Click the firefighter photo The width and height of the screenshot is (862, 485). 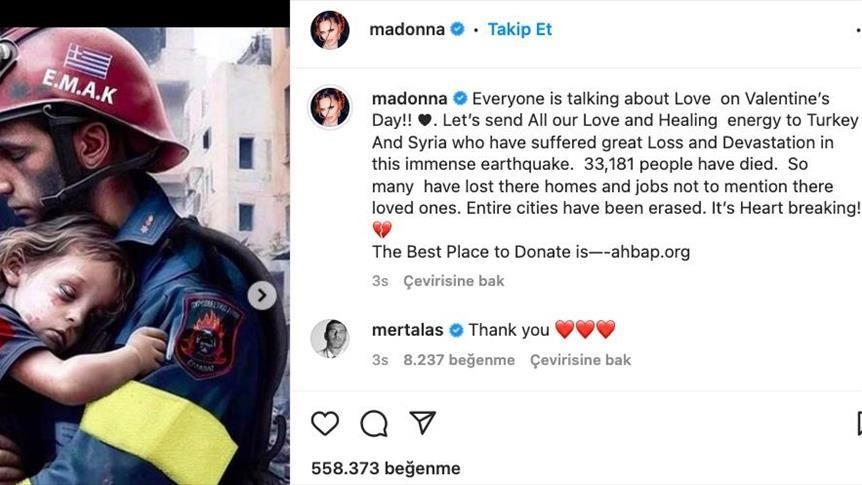[x=145, y=256]
